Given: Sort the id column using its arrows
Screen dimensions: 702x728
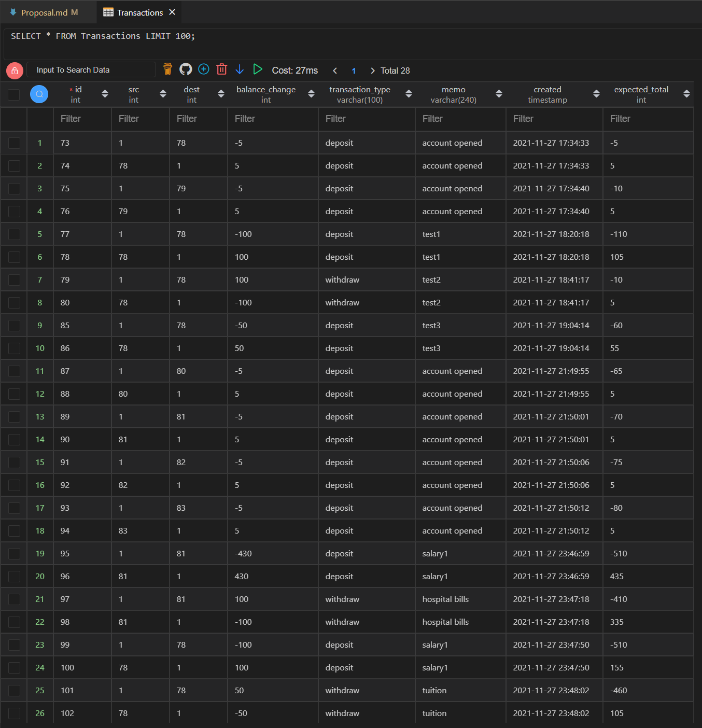Looking at the screenshot, I should click(x=105, y=94).
